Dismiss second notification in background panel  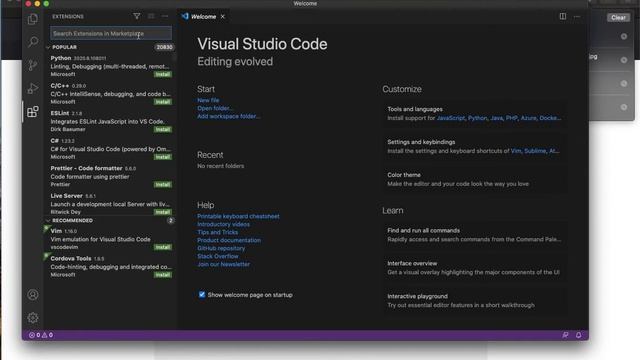pyautogui.click(x=624, y=60)
